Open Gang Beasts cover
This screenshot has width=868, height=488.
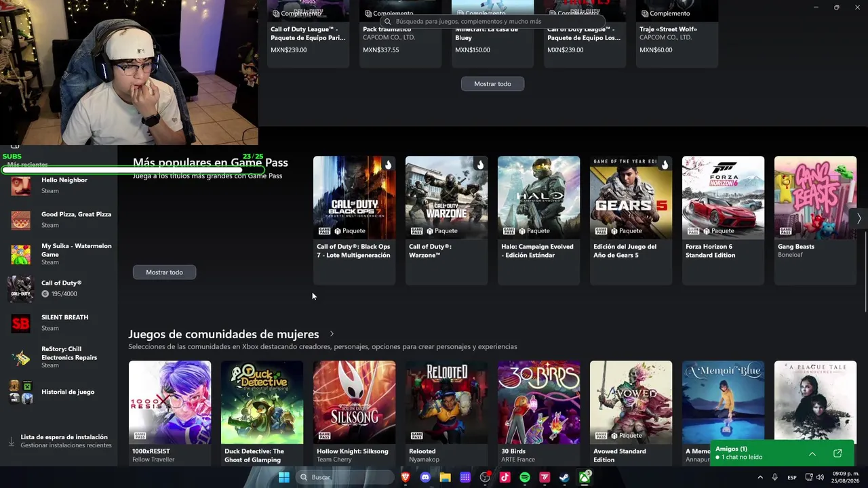tap(815, 197)
